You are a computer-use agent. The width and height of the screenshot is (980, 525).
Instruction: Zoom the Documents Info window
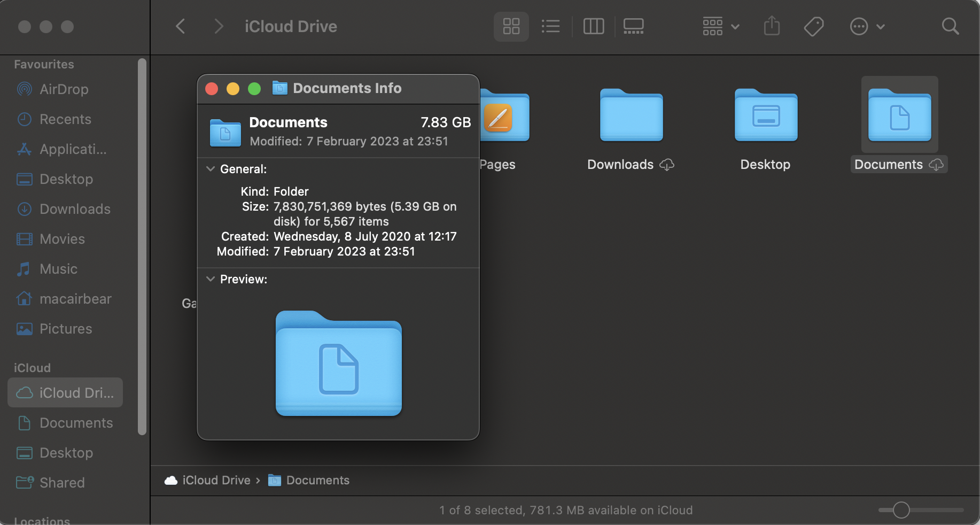pyautogui.click(x=254, y=89)
